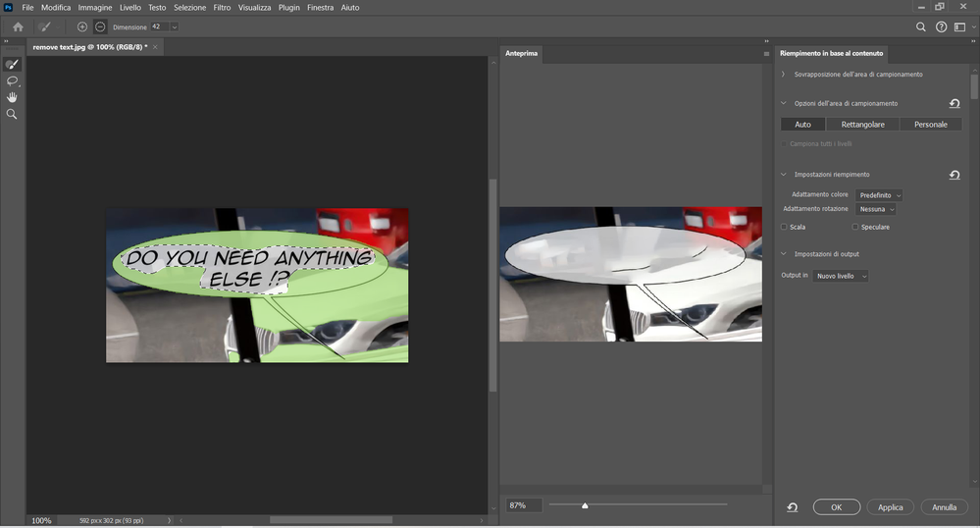The image size is (980, 528).
Task: Click the preview zoom slider handle
Action: pyautogui.click(x=585, y=505)
